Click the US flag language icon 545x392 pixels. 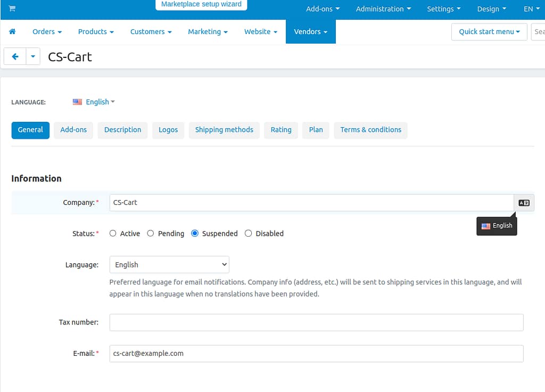point(78,102)
